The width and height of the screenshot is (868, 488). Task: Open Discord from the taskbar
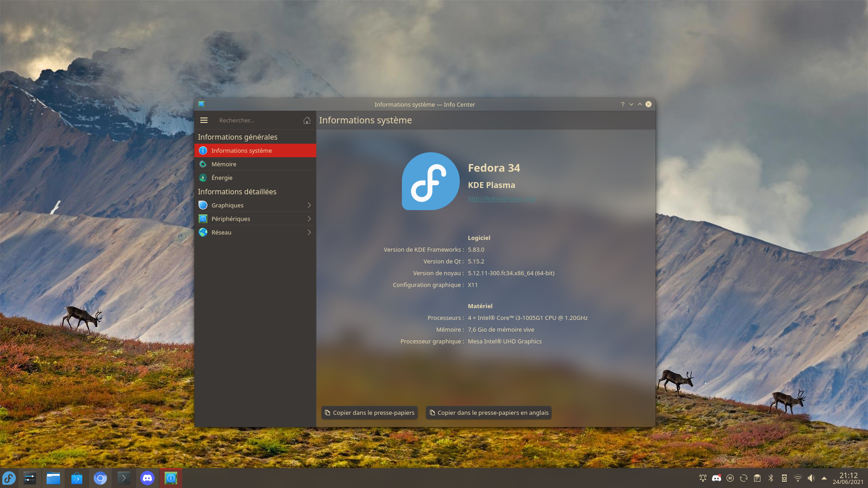147,478
